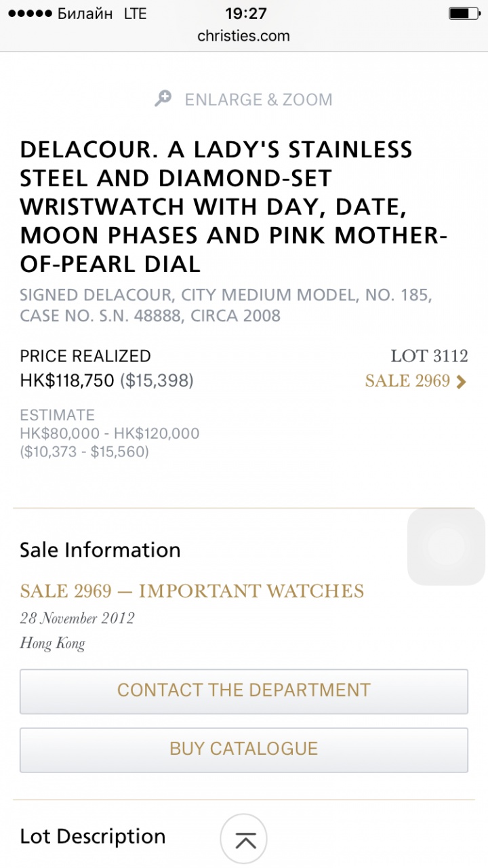This screenshot has height=868, width=488.
Task: Tap the scroll-to-top arrow button
Action: (x=244, y=839)
